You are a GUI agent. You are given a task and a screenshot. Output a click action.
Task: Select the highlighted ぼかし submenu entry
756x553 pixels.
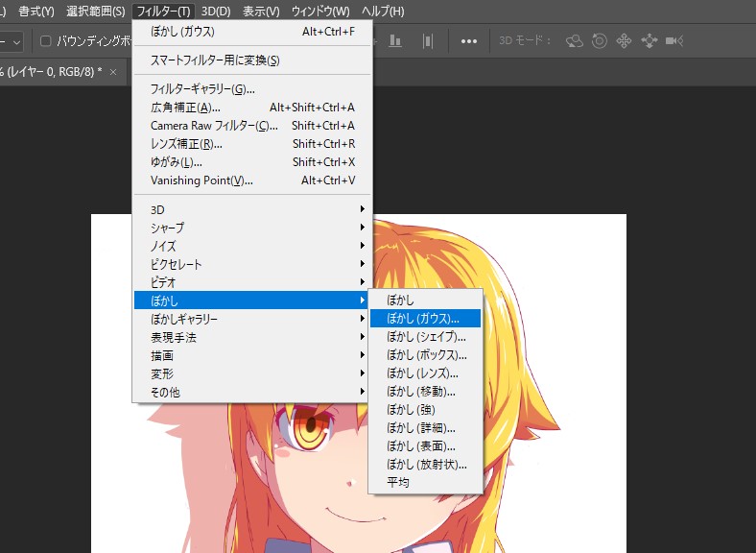(252, 301)
